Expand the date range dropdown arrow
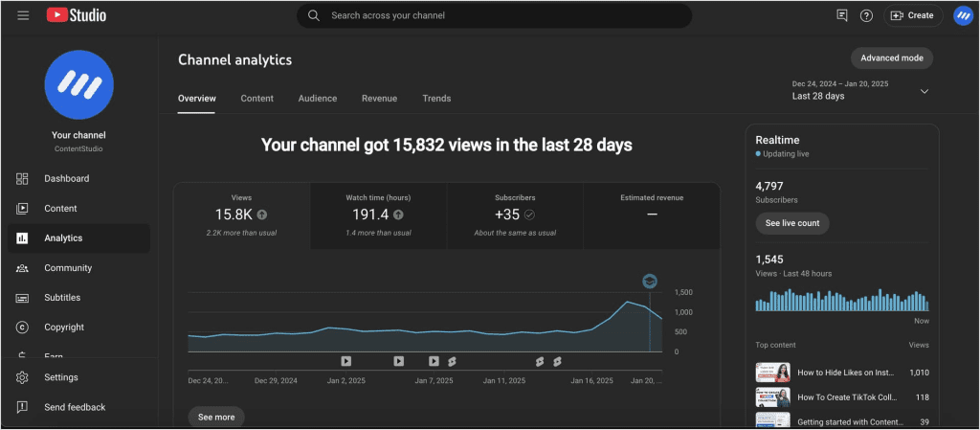 click(924, 91)
